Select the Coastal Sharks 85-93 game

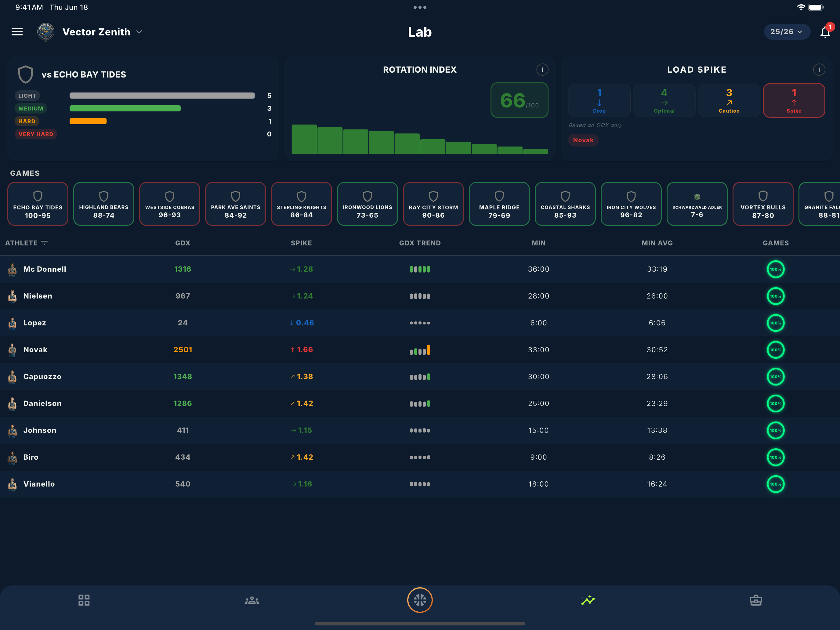tap(565, 204)
